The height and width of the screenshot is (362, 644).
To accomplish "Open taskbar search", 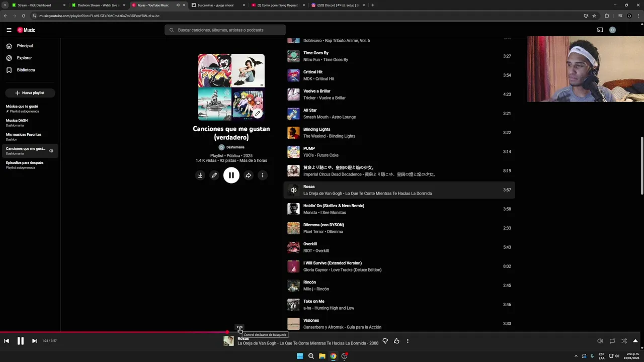I will 311,356.
